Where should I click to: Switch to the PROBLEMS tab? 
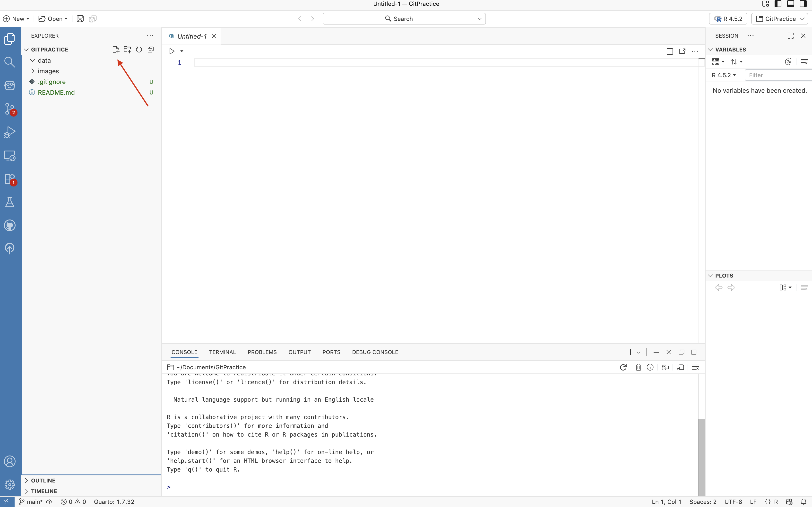click(x=262, y=352)
